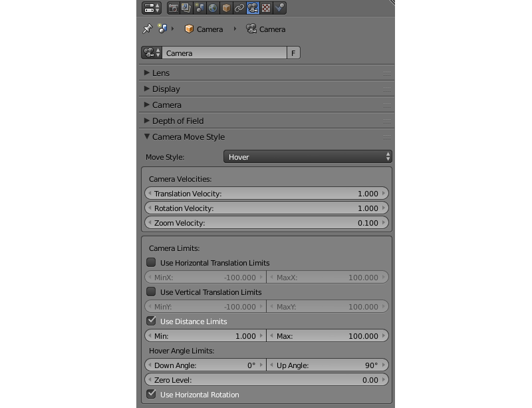Click the Zero Level field
Screen dimensions: 532x408
(x=267, y=379)
